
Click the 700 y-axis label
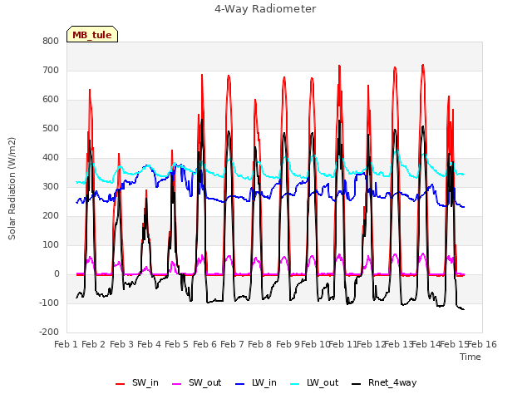tap(51, 70)
